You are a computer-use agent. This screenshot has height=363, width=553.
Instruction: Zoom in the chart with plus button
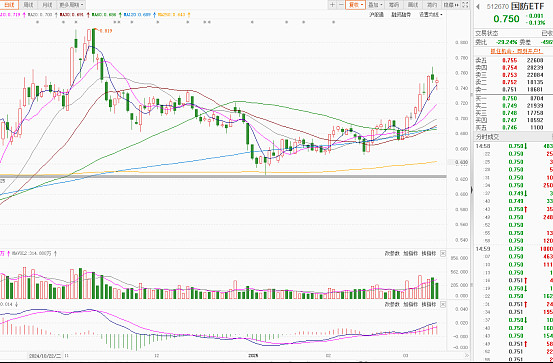(x=332, y=5)
